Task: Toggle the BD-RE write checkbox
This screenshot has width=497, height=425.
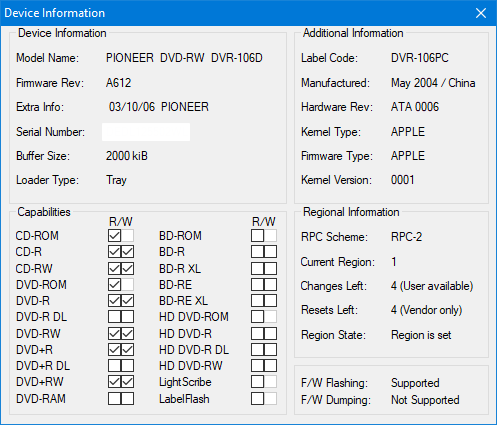Action: pos(270,285)
